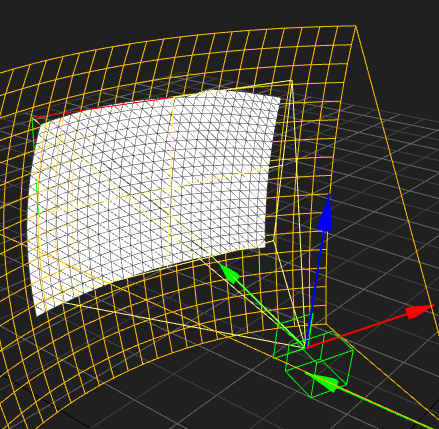Click the top-right corner of the pale yellow frustum

pos(291,81)
